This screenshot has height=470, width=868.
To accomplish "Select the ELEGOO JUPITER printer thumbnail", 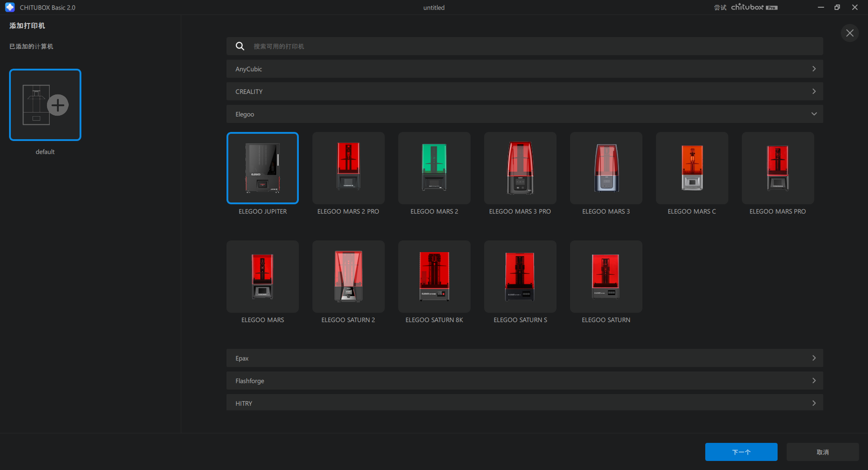I will (x=263, y=168).
